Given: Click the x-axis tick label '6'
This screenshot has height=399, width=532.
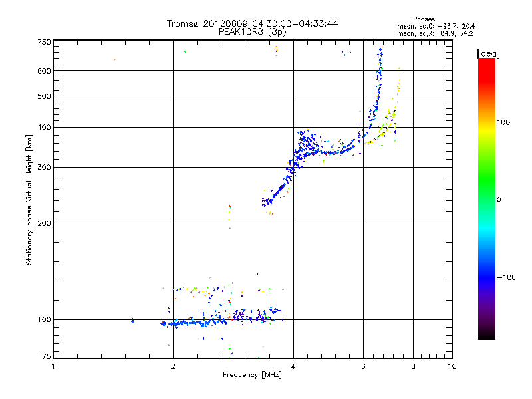Looking at the screenshot, I should click(x=363, y=367).
